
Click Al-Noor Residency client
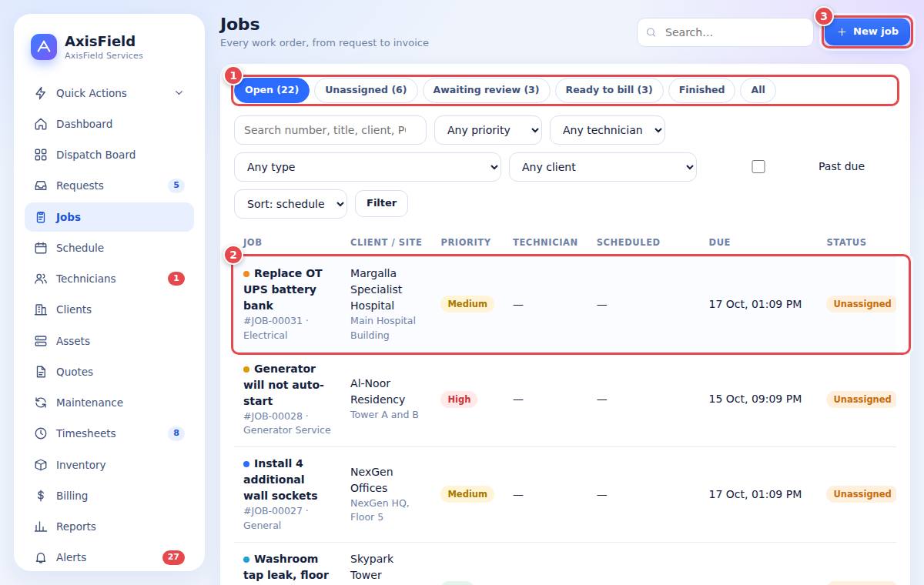click(x=377, y=392)
